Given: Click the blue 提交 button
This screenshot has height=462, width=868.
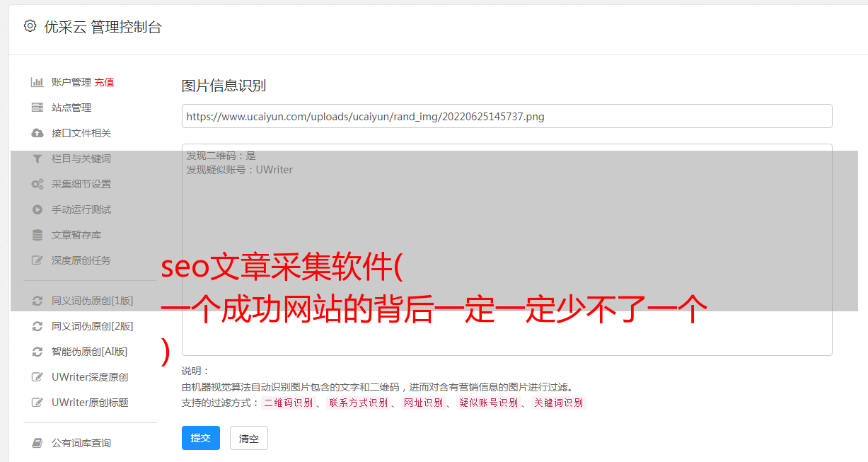Looking at the screenshot, I should pos(201,438).
